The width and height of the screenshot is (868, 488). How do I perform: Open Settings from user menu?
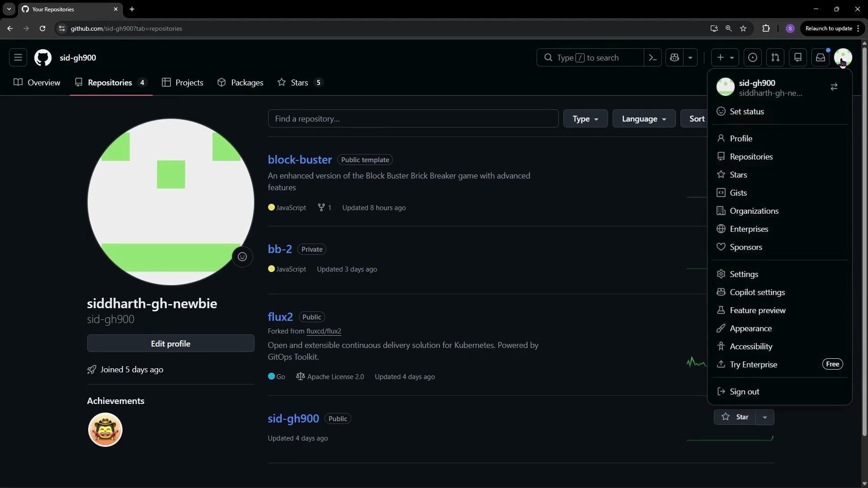(x=780, y=274)
